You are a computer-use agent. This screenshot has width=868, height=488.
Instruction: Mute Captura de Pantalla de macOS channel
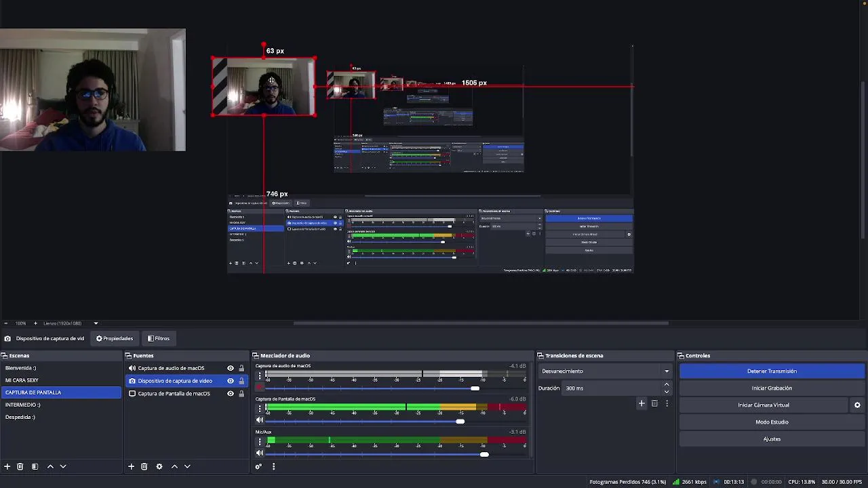pyautogui.click(x=259, y=420)
